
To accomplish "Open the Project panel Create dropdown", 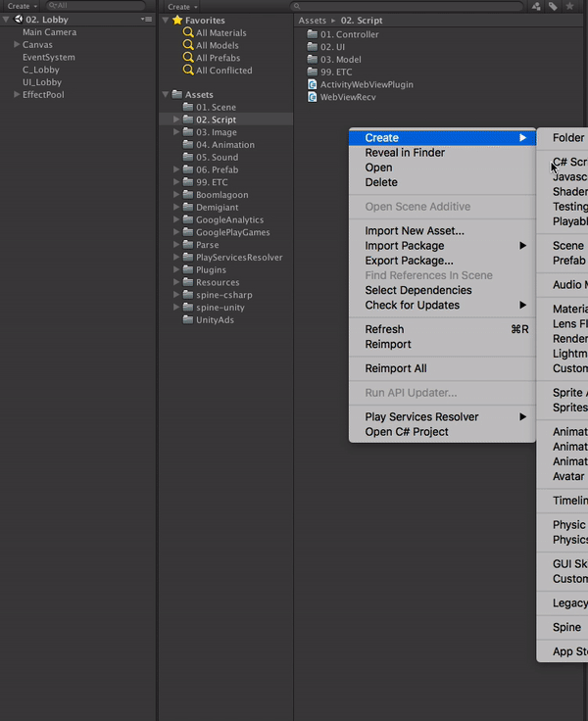I will (182, 7).
